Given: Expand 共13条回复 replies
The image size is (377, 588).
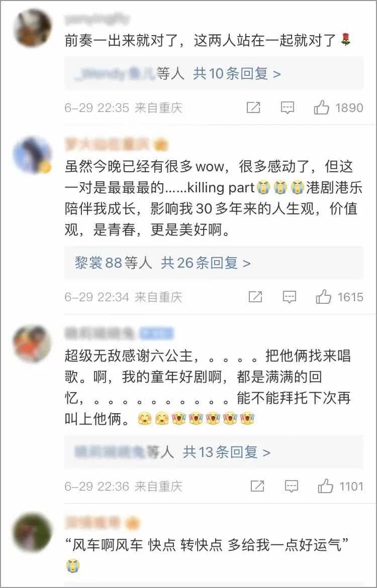Looking at the screenshot, I should click(226, 452).
